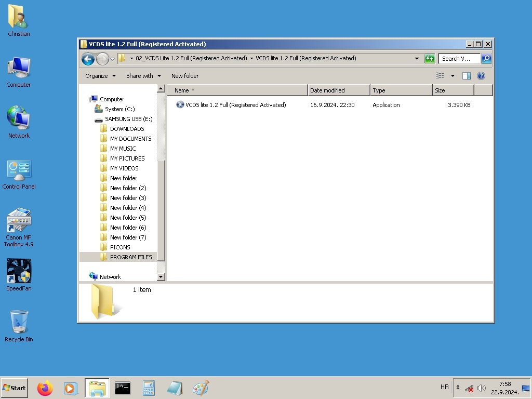Open System (C:) drive in tree

pos(115,109)
